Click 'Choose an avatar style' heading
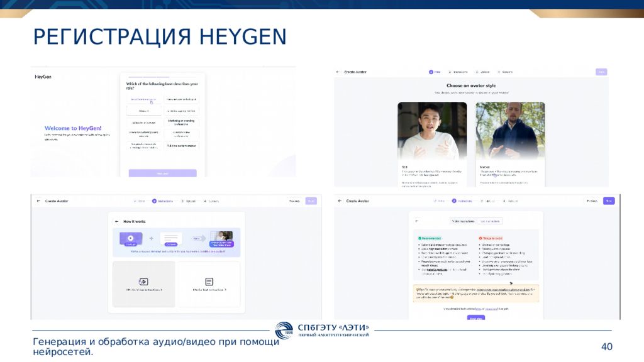Viewport: 644px width, 362px height. click(471, 85)
